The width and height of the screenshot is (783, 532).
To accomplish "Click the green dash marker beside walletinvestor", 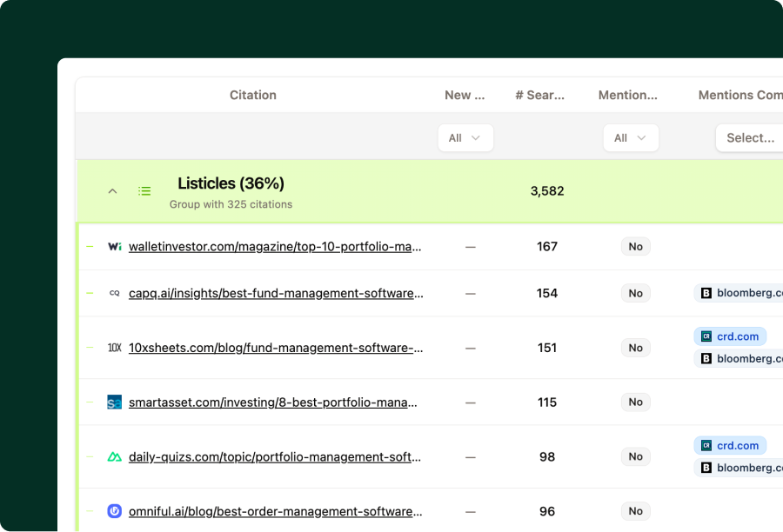I will [x=90, y=247].
